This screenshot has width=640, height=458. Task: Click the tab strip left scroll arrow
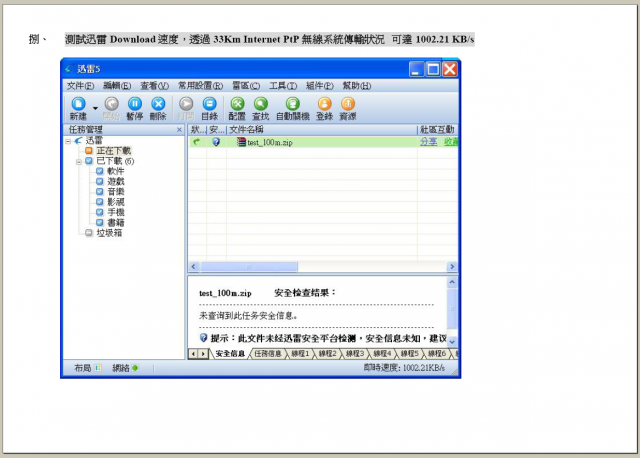(x=193, y=354)
